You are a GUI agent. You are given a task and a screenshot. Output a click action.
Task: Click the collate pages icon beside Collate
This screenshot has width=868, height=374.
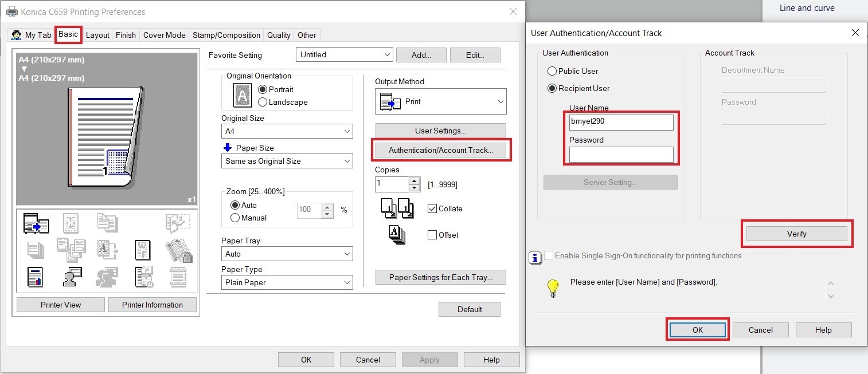click(397, 209)
